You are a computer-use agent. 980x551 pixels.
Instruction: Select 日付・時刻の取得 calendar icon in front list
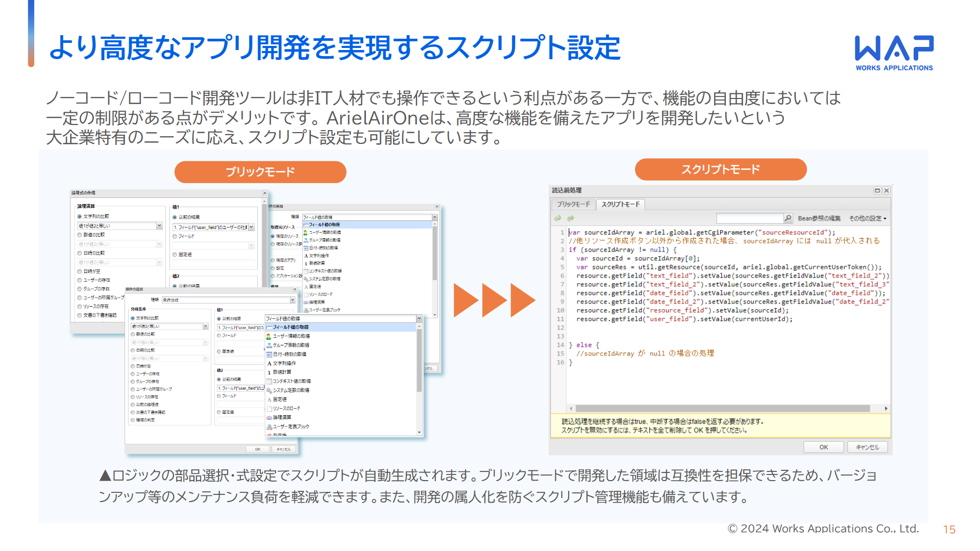click(268, 355)
